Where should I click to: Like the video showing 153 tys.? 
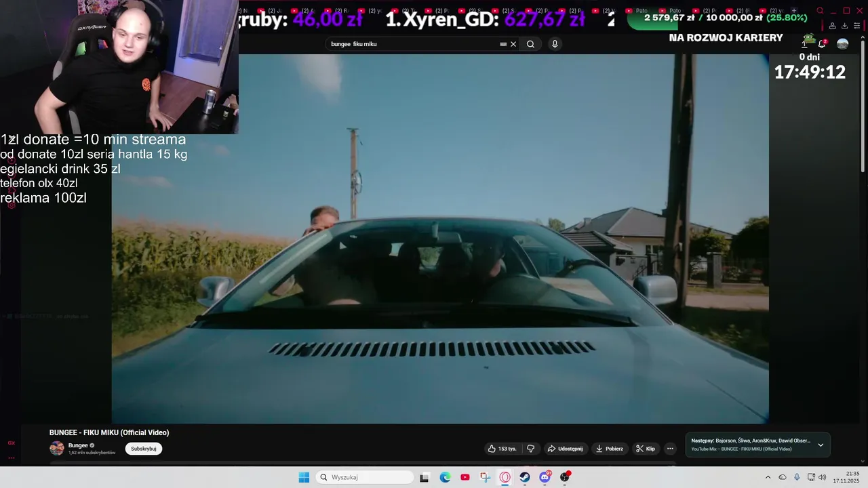point(502,449)
